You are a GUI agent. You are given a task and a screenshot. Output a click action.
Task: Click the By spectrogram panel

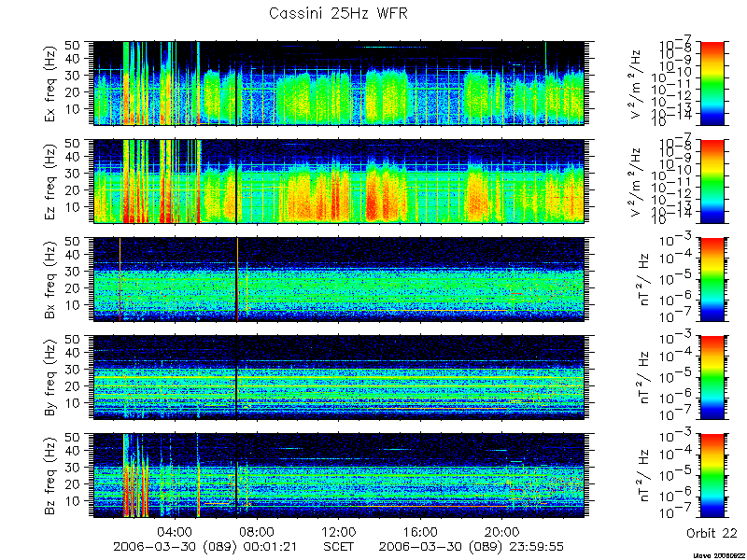338,378
